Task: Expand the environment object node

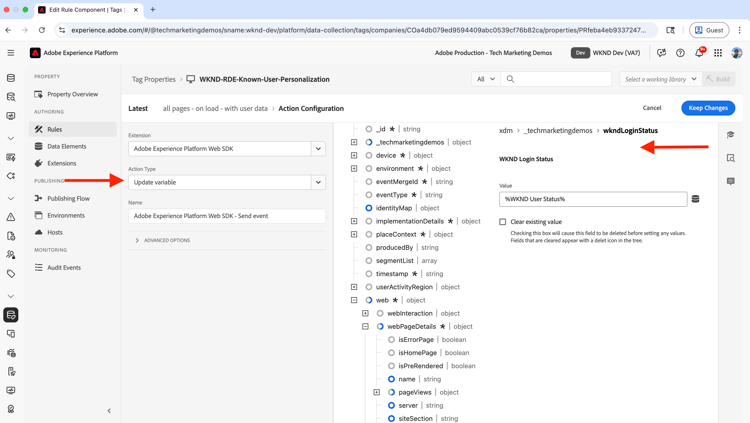Action: pyautogui.click(x=354, y=168)
